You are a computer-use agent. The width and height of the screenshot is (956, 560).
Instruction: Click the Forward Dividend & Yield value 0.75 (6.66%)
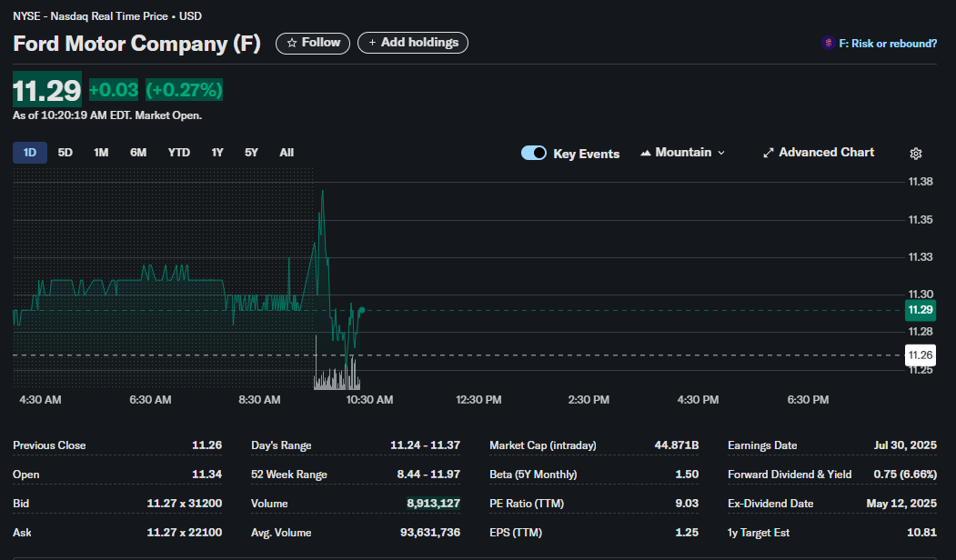pyautogui.click(x=905, y=474)
